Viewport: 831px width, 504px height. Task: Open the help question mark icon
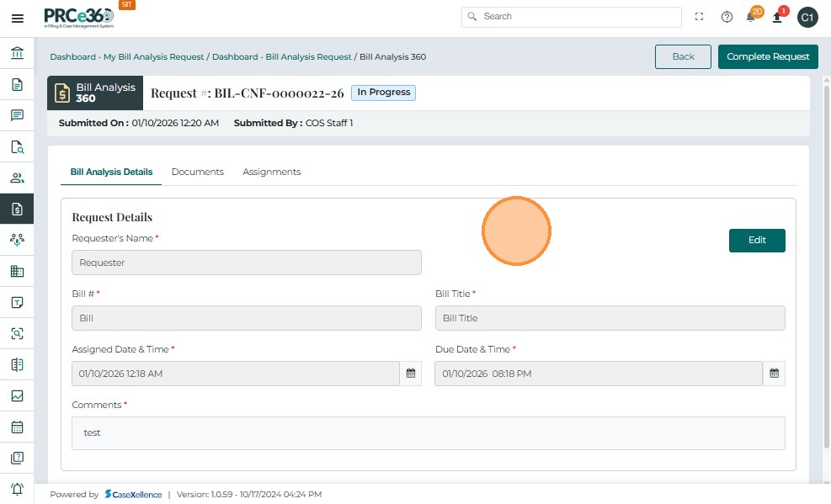727,17
